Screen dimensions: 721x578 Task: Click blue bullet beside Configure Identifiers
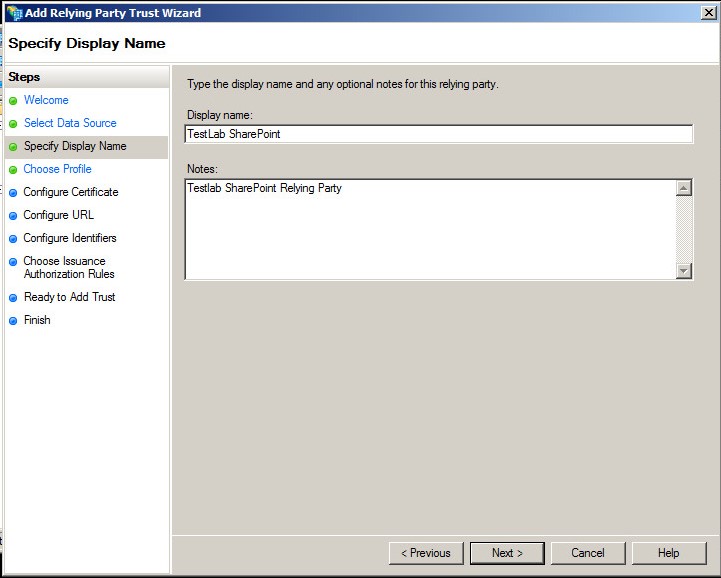[13, 239]
